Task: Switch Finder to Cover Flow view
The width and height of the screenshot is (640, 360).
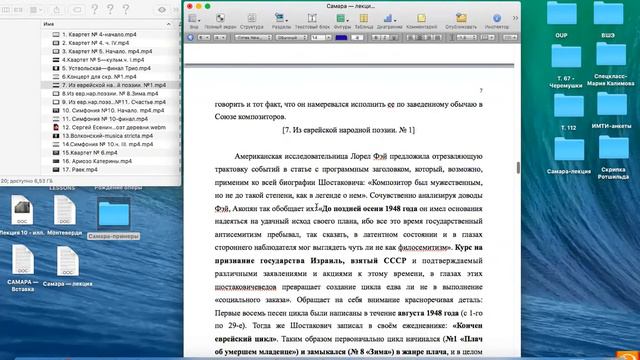Action: tap(18, 10)
